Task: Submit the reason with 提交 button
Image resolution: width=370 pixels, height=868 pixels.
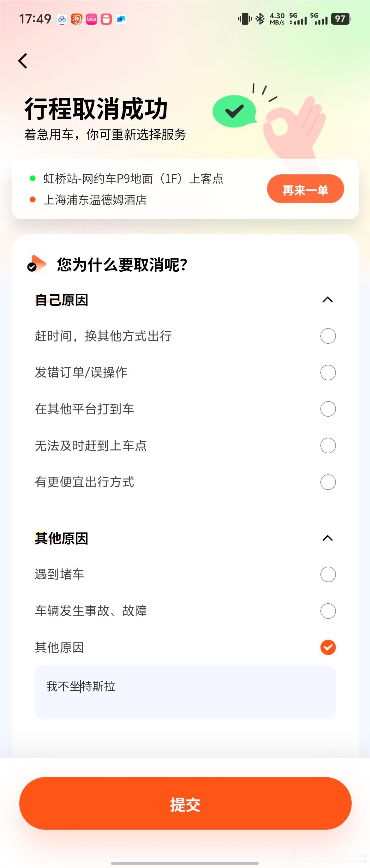Action: 185,803
